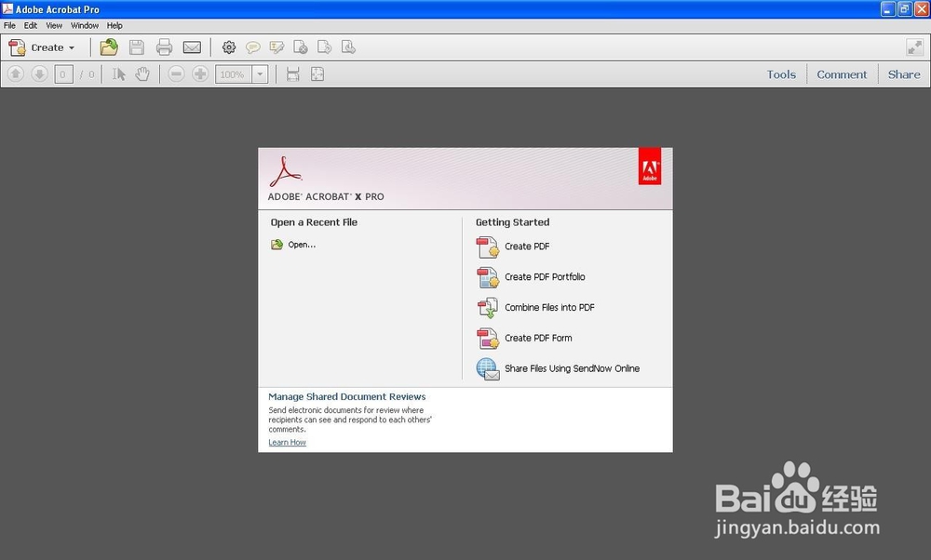Click the Create PDF Portfolio icon
Image resolution: width=931 pixels, height=560 pixels.
[488, 277]
